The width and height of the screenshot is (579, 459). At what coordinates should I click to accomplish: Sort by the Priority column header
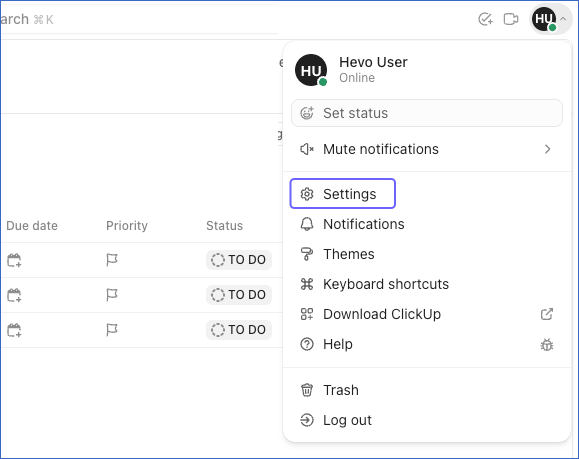(127, 226)
